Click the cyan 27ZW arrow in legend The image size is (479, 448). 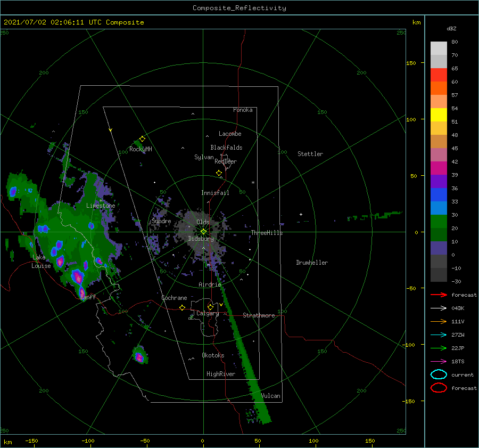tap(439, 335)
